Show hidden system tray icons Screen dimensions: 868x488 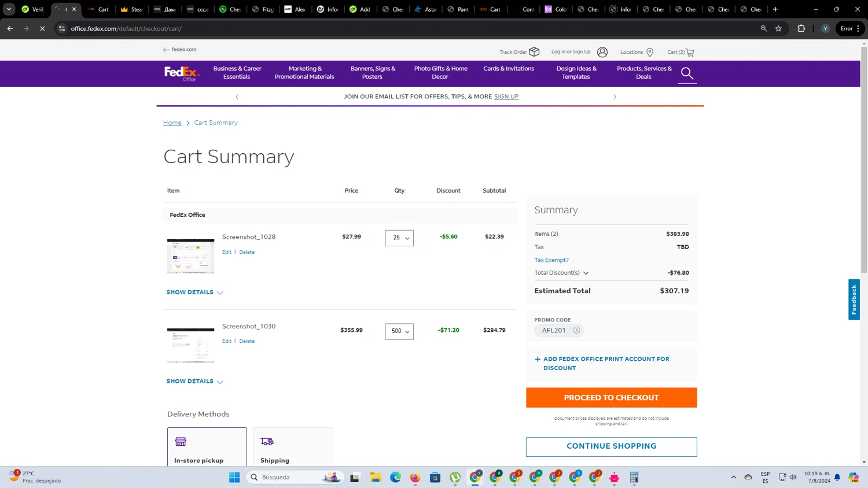733,477
